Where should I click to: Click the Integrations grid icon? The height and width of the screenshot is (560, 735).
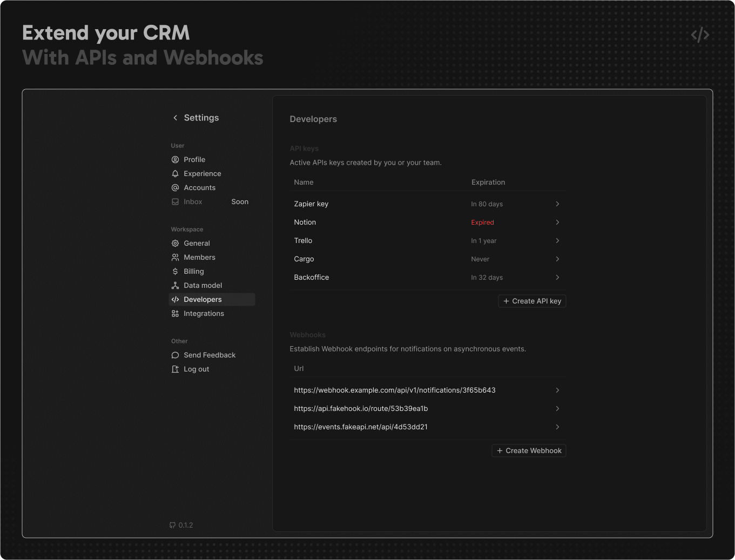175,314
